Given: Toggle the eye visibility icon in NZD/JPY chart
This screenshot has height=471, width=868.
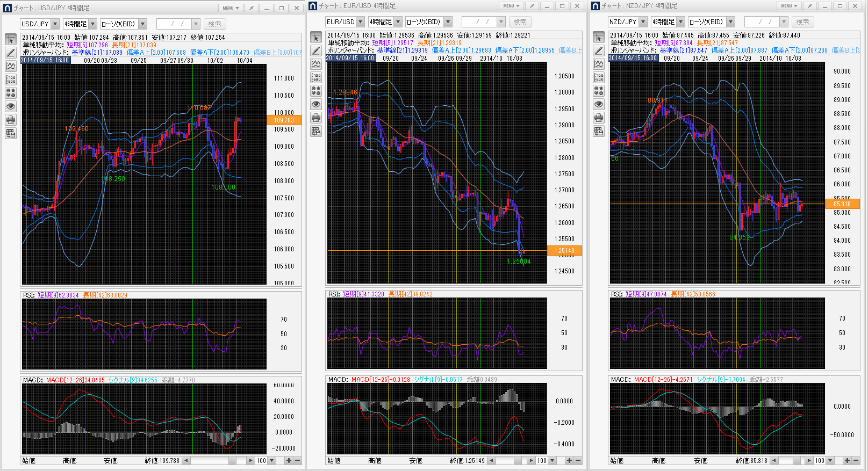Looking at the screenshot, I should click(x=599, y=104).
